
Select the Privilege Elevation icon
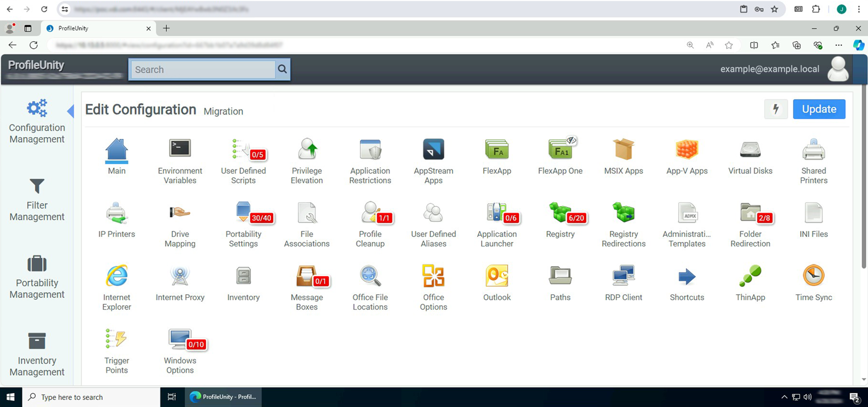(307, 150)
